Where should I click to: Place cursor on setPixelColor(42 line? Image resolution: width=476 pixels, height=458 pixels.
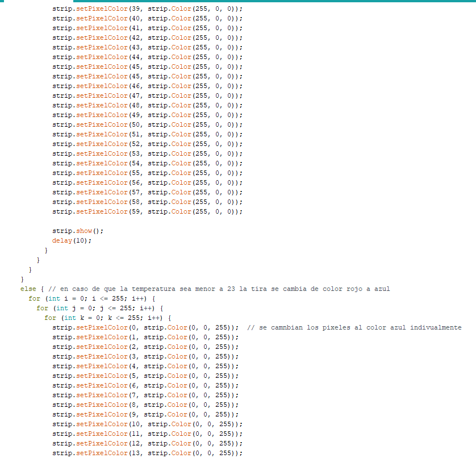point(147,38)
